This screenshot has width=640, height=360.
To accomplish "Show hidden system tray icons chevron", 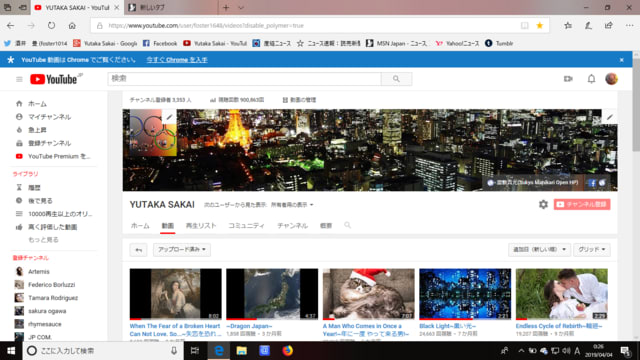I will coord(521,351).
